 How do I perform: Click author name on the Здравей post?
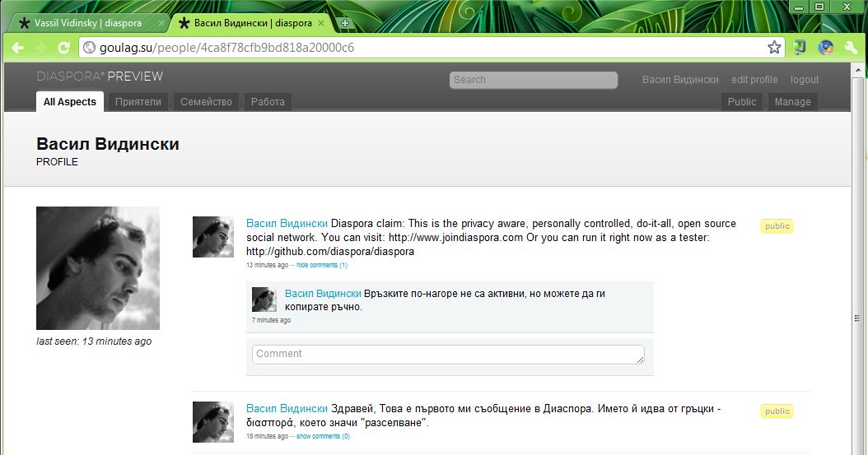click(287, 409)
